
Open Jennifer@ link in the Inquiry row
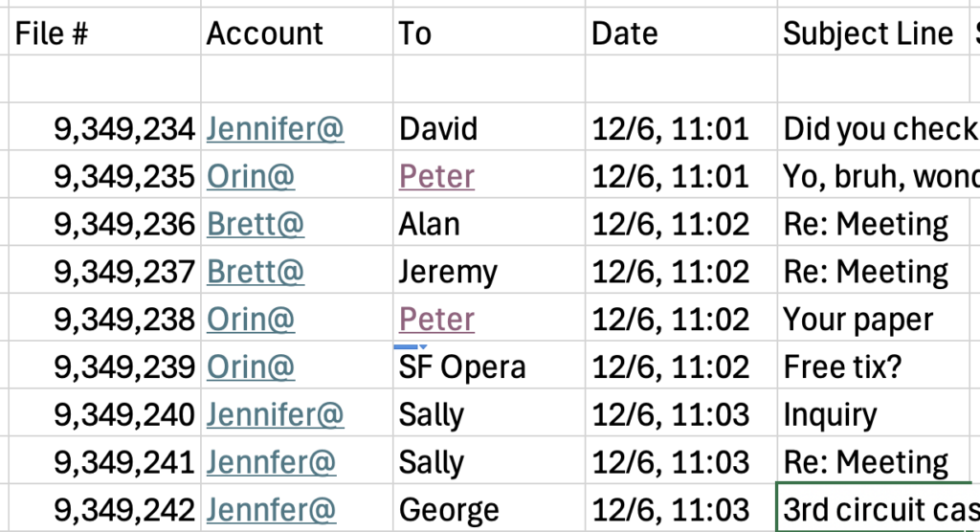275,415
